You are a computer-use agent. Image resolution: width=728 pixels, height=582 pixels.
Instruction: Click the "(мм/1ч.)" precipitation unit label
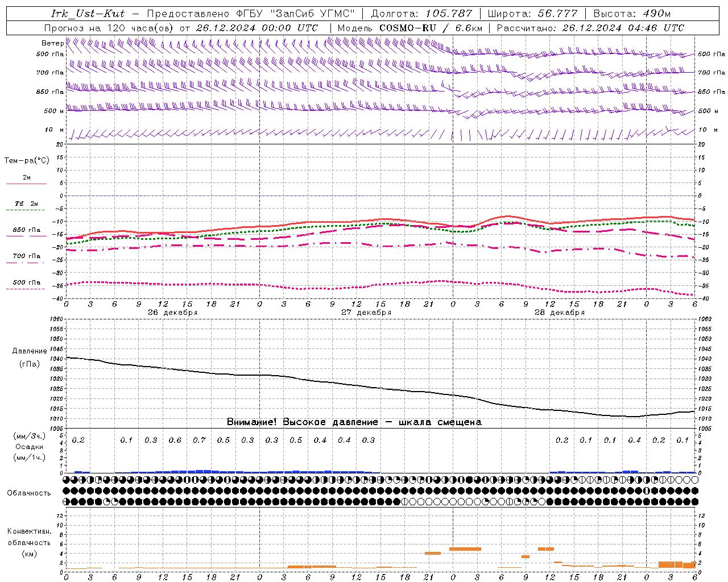[30, 458]
